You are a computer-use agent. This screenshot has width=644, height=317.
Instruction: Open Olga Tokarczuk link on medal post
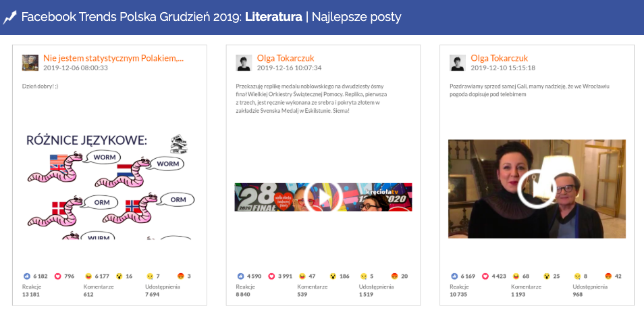(x=286, y=58)
